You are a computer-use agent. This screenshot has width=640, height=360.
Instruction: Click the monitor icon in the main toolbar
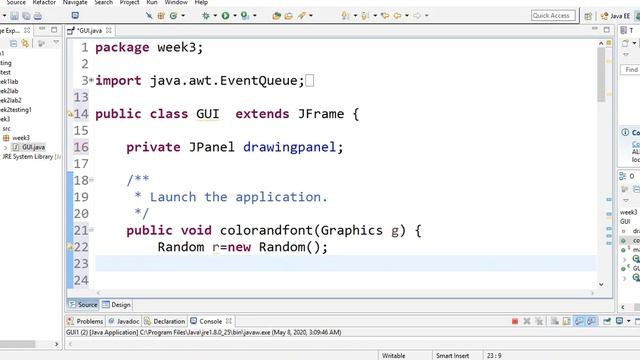coord(75,16)
